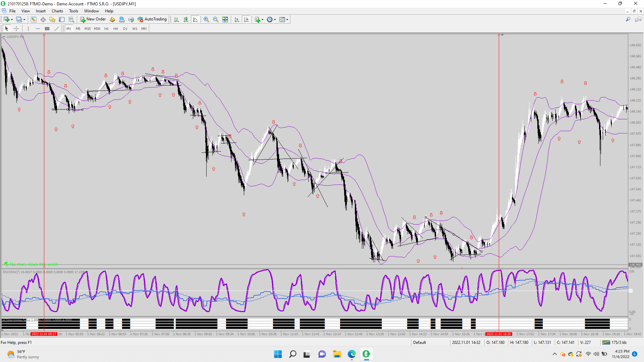The image size is (644, 362).
Task: Open File Explorer from the taskbar
Action: (x=337, y=354)
